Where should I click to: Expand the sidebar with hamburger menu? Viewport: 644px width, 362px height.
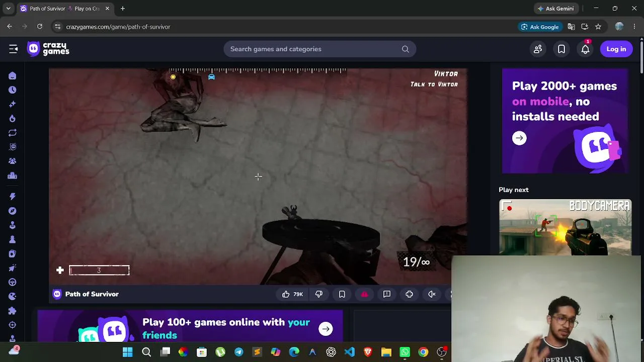[14, 49]
